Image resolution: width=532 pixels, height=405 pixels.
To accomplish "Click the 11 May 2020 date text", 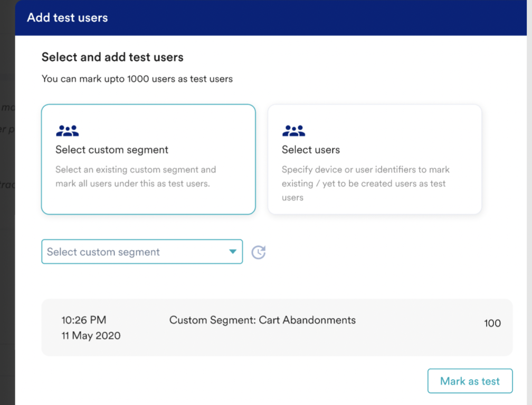I will [x=91, y=335].
